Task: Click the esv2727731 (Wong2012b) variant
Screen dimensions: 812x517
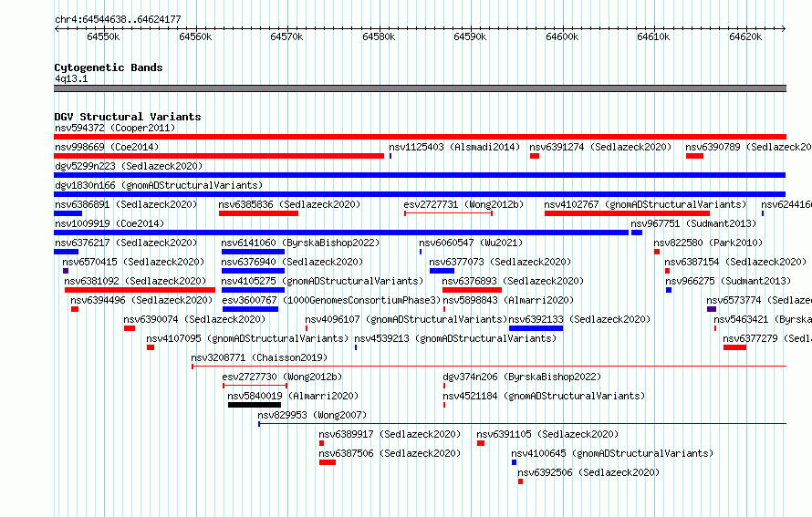Action: click(463, 204)
